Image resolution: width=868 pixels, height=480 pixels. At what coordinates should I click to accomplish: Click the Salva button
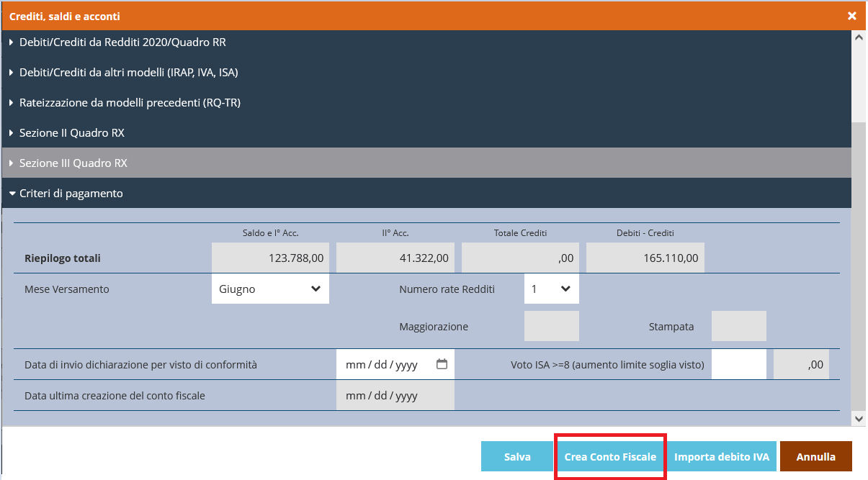pyautogui.click(x=517, y=457)
